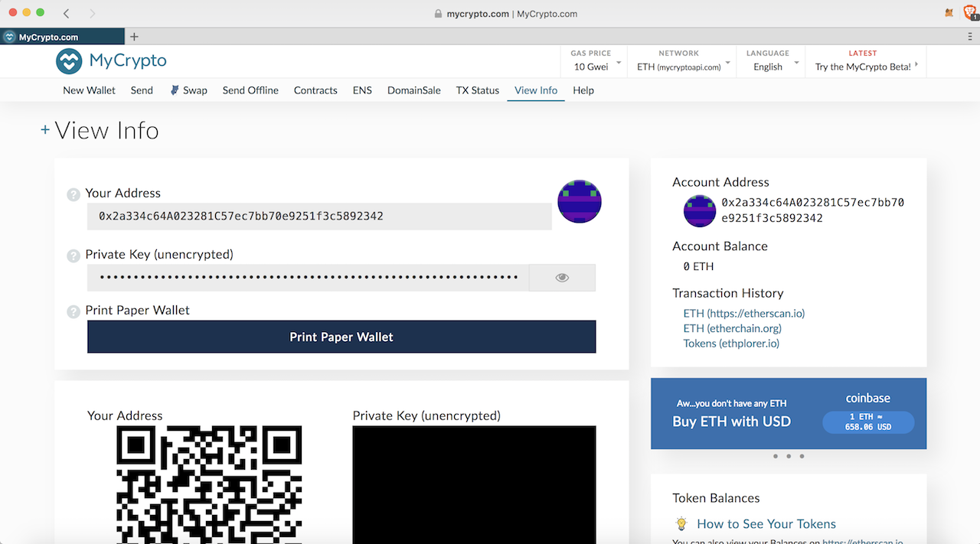Viewport: 980px width, 544px height.
Task: Open the Brave shields icon in toolbar
Action: [x=969, y=13]
